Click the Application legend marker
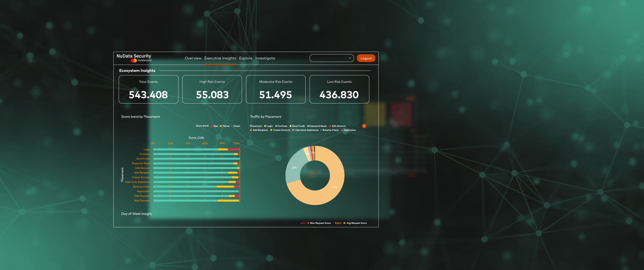The height and width of the screenshot is (270, 644). pyautogui.click(x=342, y=130)
